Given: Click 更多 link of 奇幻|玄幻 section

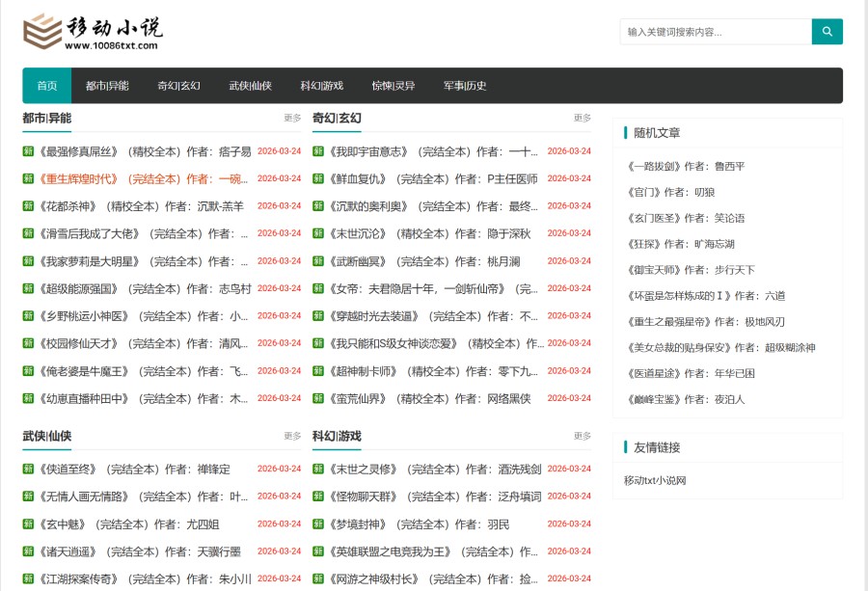Looking at the screenshot, I should (583, 120).
